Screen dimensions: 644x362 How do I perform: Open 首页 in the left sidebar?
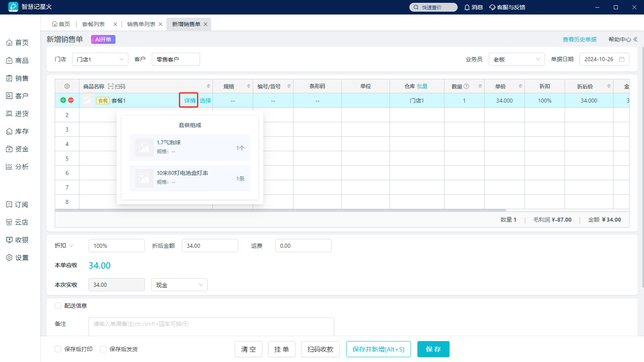17,43
